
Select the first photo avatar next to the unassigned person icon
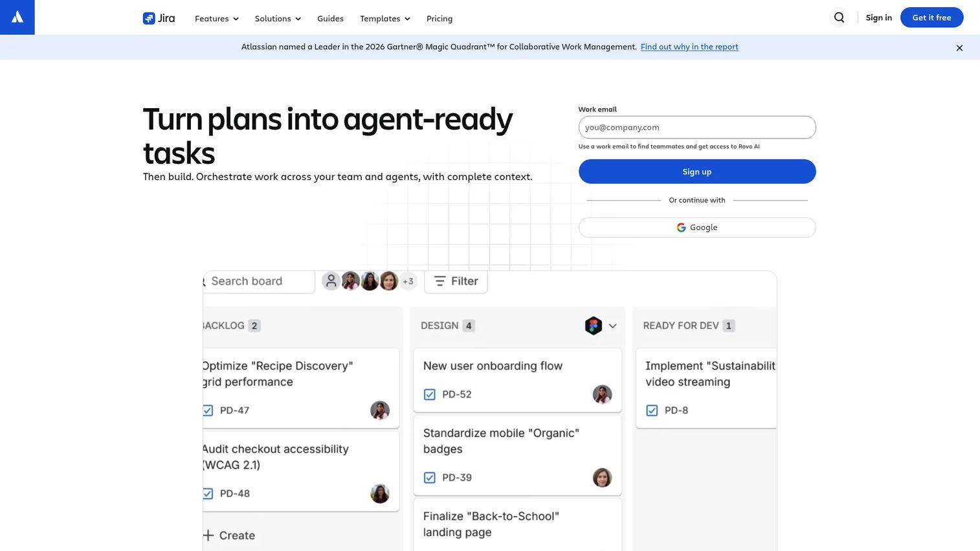point(350,281)
